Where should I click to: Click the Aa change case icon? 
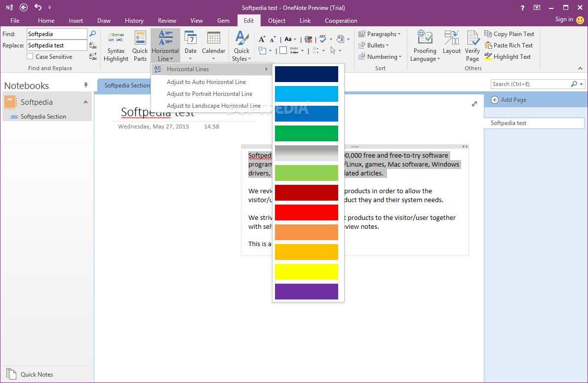(288, 39)
